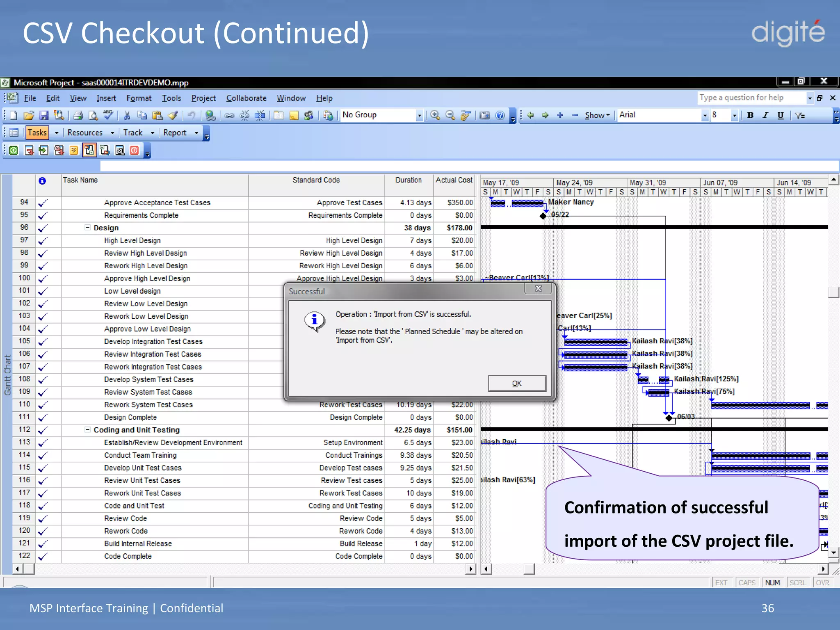Click the Undo arrow icon
Viewport: 840px width, 630px height.
pos(191,115)
